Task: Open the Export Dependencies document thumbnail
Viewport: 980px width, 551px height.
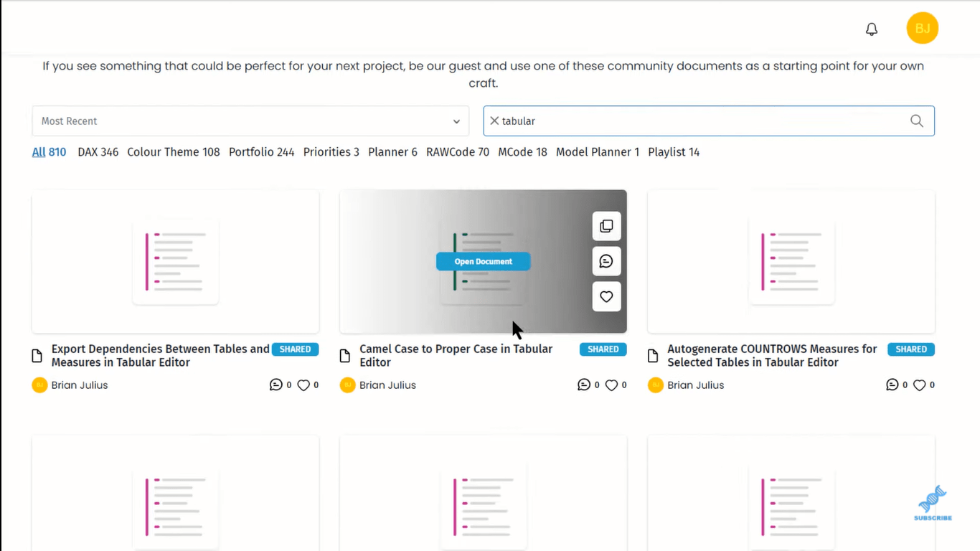Action: pyautogui.click(x=176, y=262)
